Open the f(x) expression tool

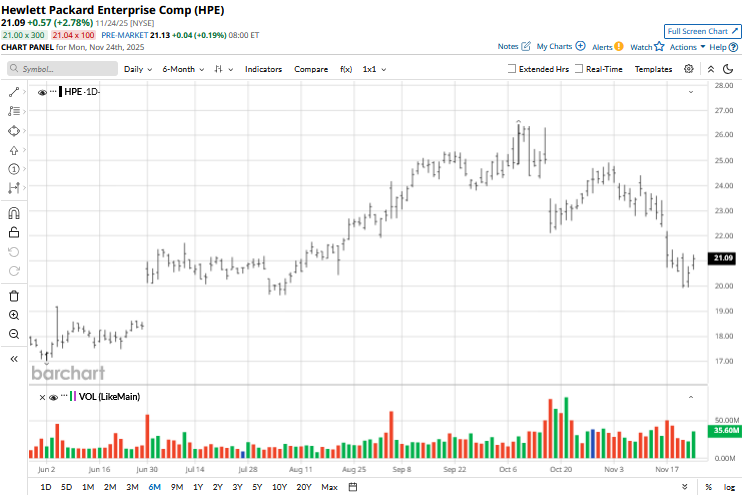click(x=346, y=69)
